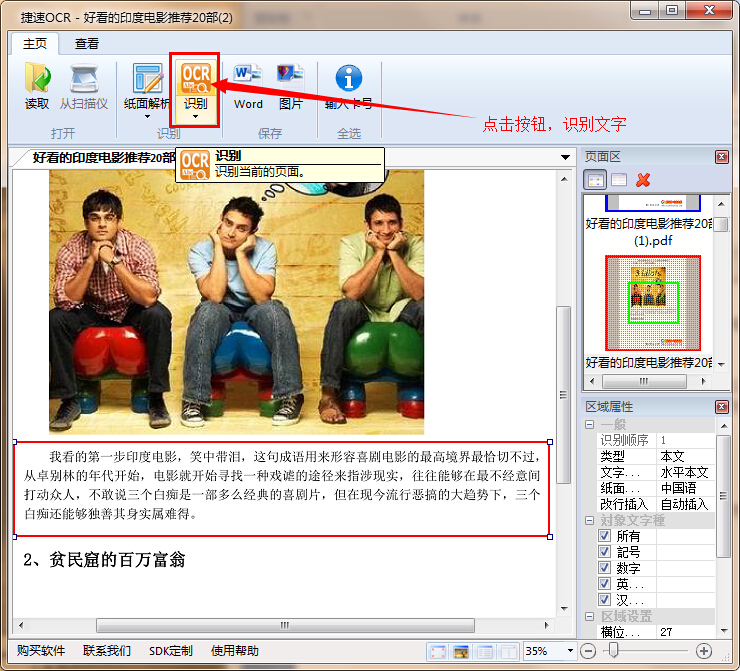This screenshot has width=740, height=671.
Task: Open the document tab list dropdown arrow
Action: pyautogui.click(x=565, y=157)
